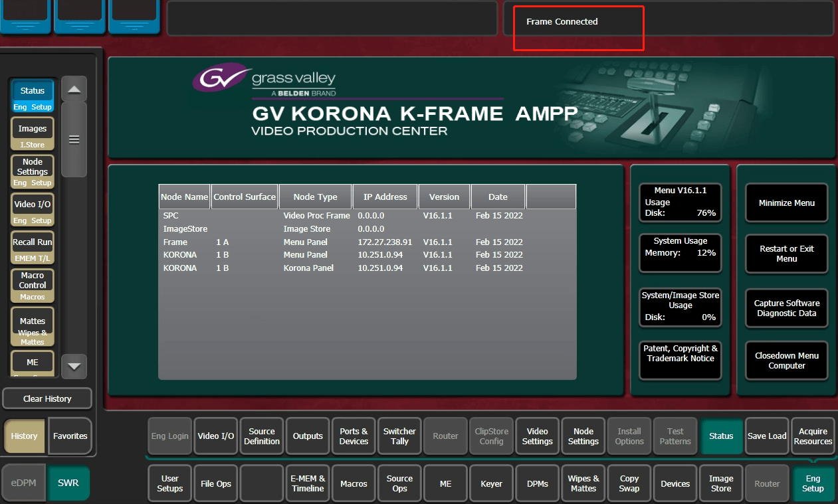Click the Frame Connected status message
The height and width of the screenshot is (504, 838).
coord(562,22)
